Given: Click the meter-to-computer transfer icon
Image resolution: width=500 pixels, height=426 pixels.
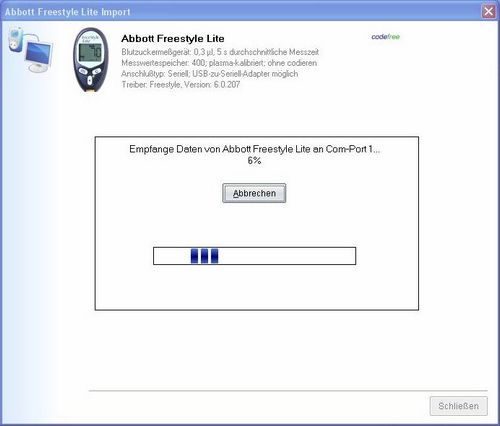Looking at the screenshot, I should 31,49.
